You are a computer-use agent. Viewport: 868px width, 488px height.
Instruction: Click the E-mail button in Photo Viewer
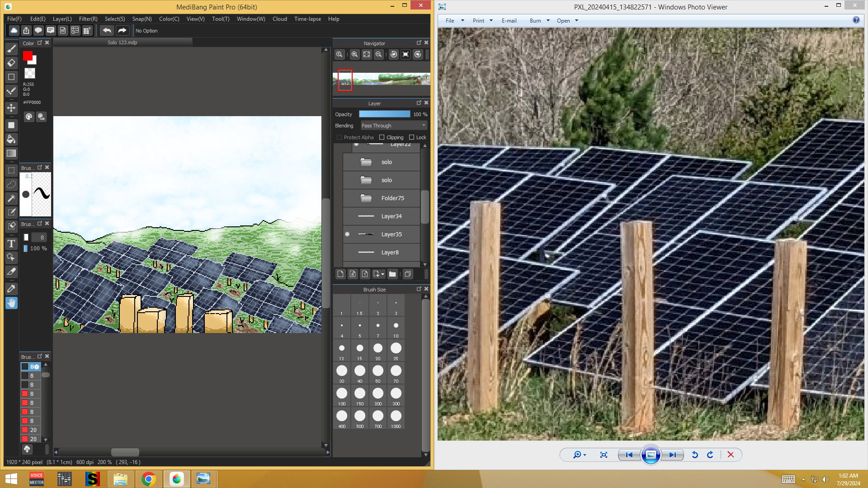[509, 21]
